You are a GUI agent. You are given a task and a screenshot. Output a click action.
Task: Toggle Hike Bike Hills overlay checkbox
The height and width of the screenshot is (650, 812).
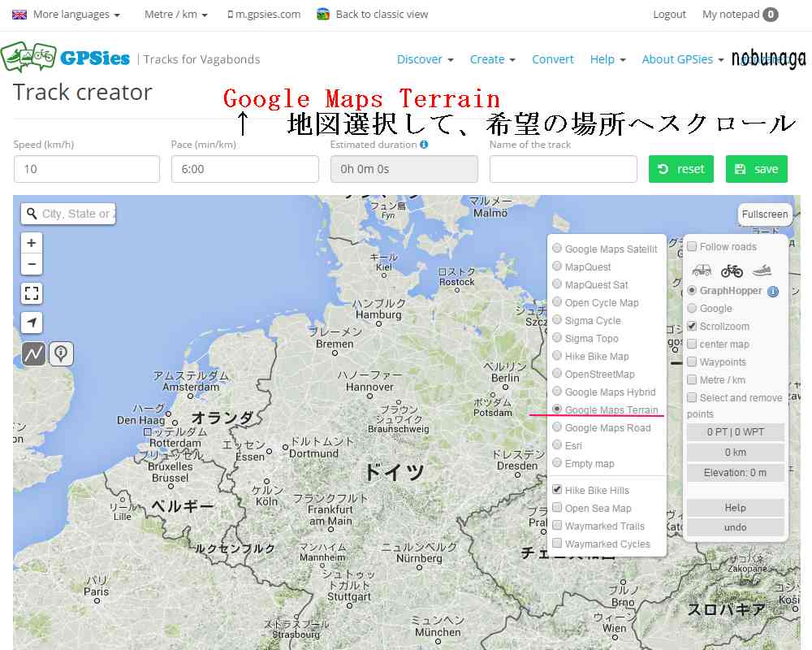coord(557,490)
